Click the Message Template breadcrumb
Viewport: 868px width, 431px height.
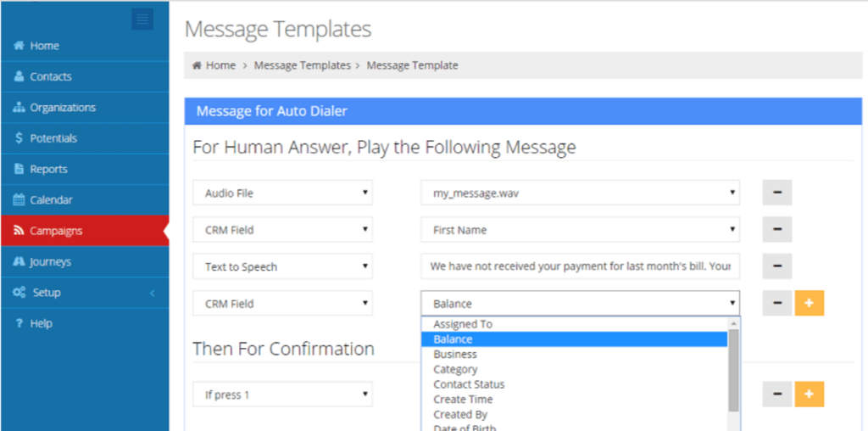coord(413,65)
